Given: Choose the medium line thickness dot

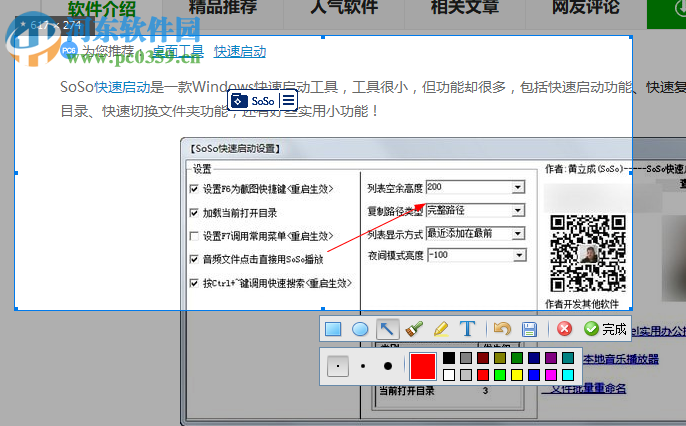Looking at the screenshot, I should pos(363,366).
